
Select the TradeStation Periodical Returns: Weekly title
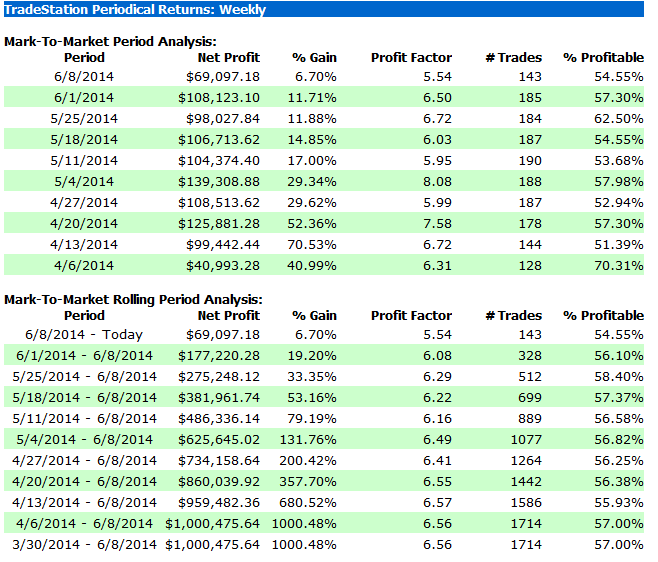(x=135, y=9)
